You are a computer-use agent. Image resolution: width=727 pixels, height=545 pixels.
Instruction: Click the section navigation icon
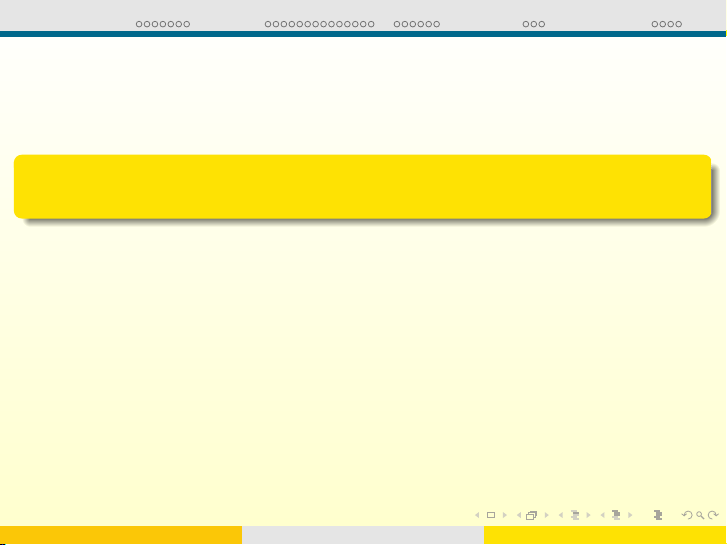click(x=616, y=515)
